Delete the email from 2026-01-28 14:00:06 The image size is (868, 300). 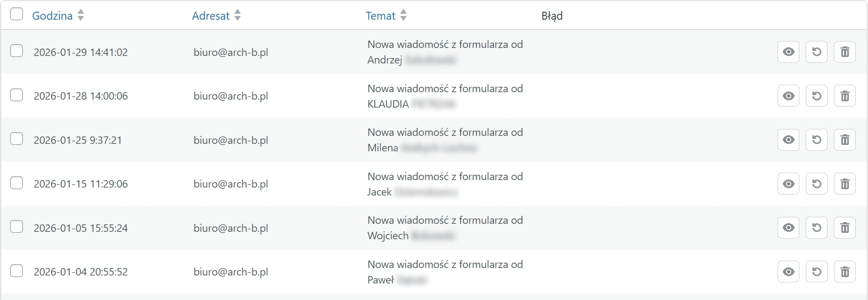pyautogui.click(x=845, y=96)
